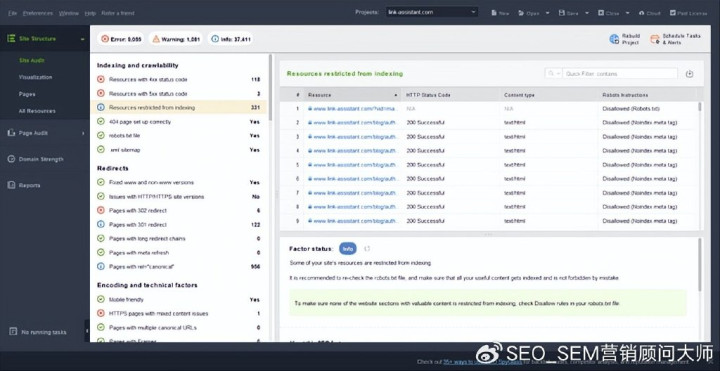Select robots.txt file factor

179,136
